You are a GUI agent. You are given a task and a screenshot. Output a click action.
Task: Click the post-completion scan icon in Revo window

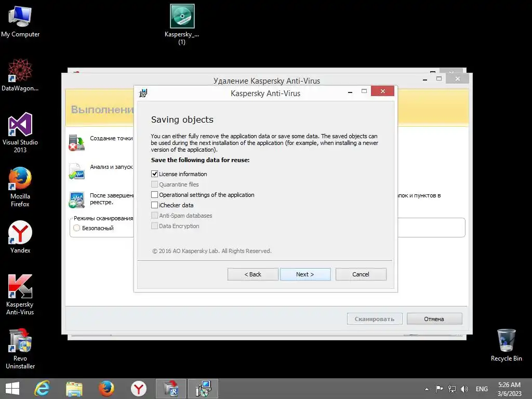click(77, 200)
